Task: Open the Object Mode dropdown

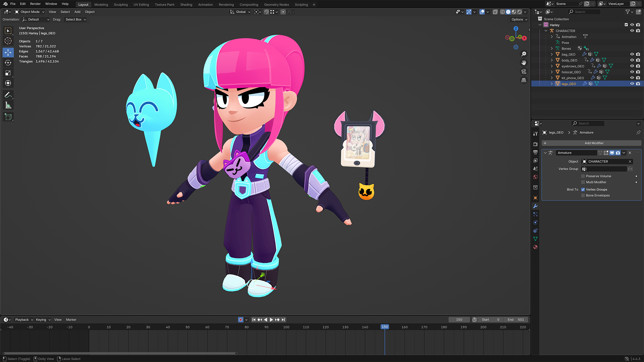Action: pyautogui.click(x=30, y=12)
